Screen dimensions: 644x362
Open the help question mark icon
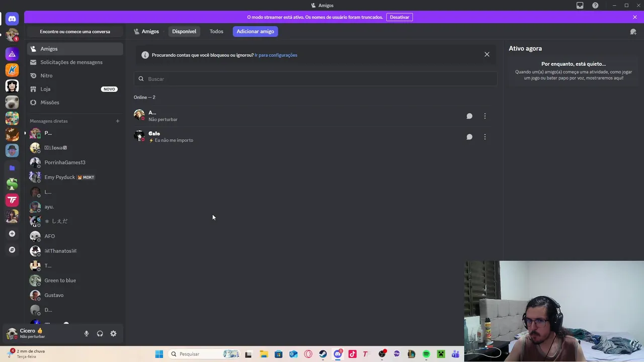click(x=595, y=5)
